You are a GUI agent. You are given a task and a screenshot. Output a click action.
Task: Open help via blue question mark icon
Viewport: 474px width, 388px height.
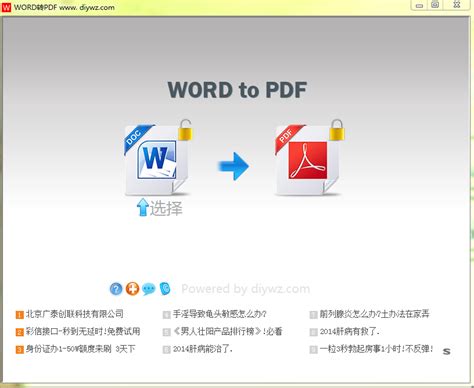point(116,289)
